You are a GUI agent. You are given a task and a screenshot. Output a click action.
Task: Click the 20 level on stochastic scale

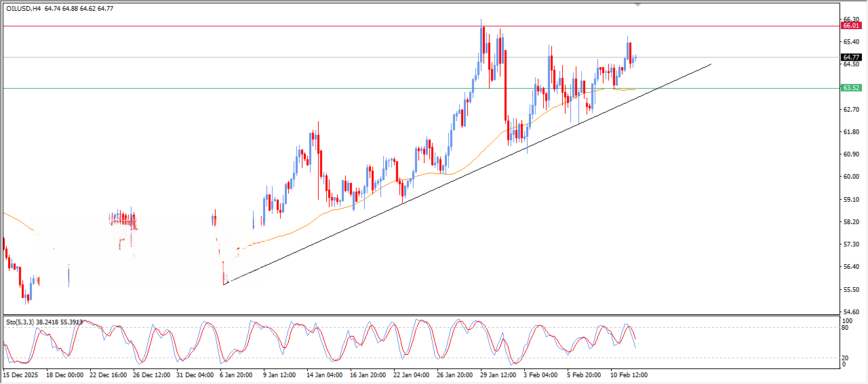tap(846, 358)
